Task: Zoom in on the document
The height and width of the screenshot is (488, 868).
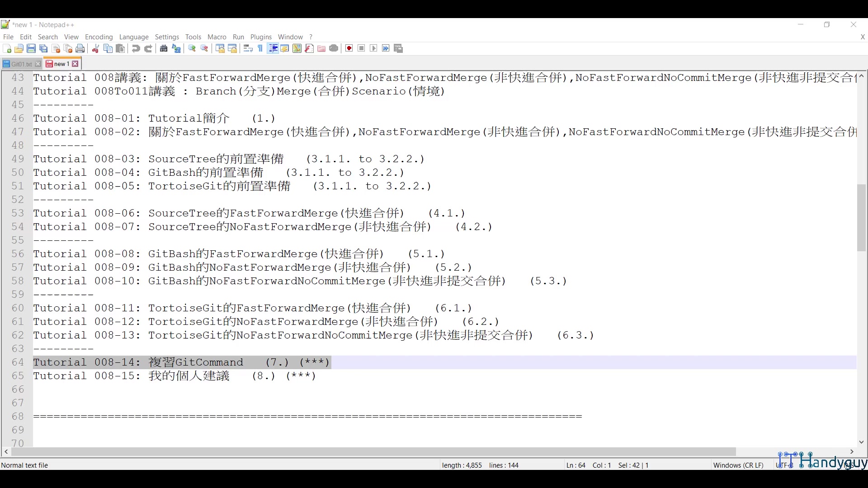Action: coord(192,48)
